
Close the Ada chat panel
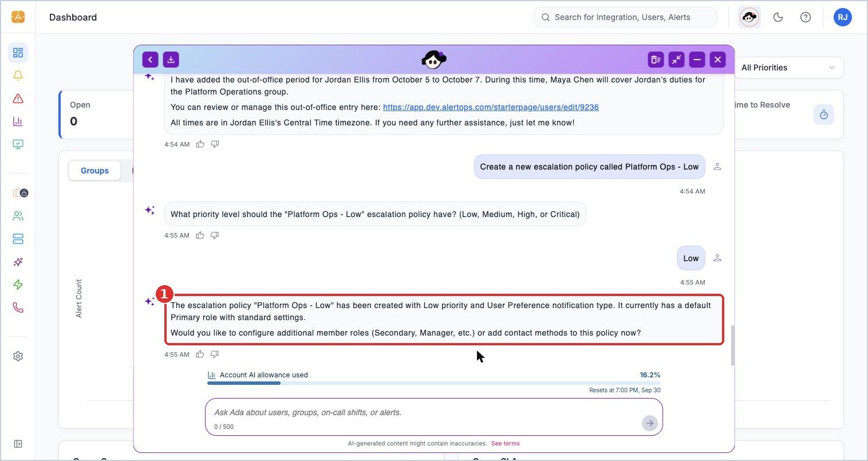click(x=717, y=60)
